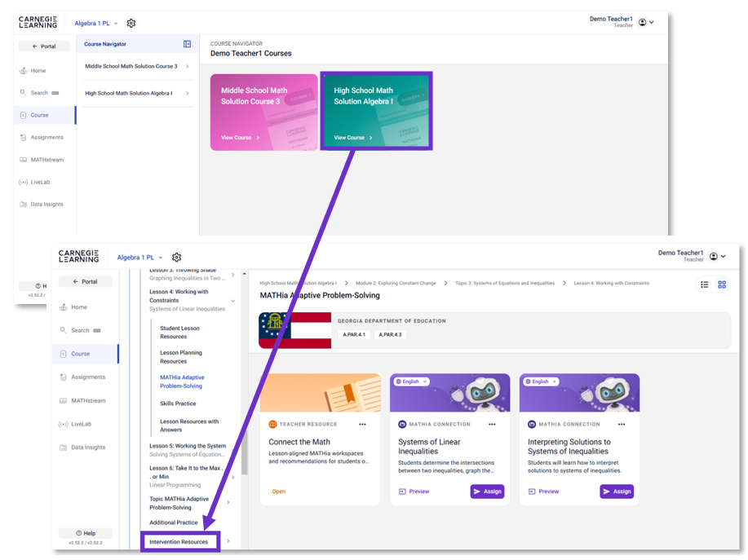Click Carnegie Learning logo in back window
Screen dimensions: 748x560
pyautogui.click(x=38, y=22)
